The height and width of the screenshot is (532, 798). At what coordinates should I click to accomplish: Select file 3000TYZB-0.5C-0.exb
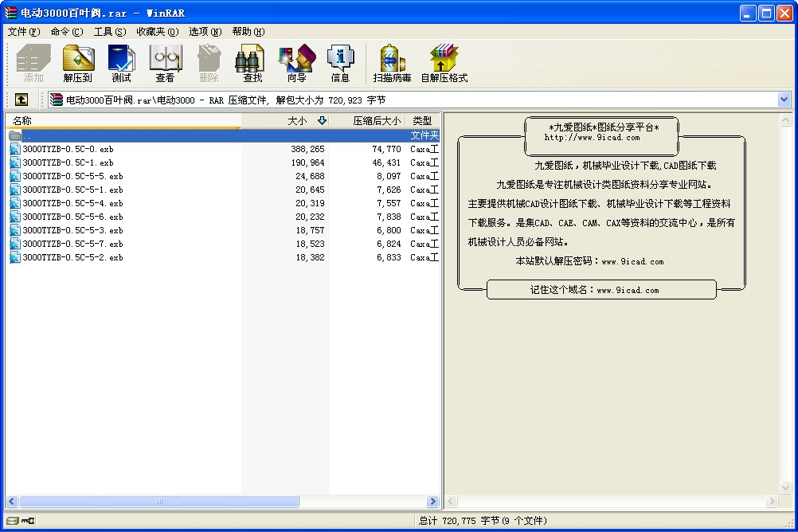68,149
